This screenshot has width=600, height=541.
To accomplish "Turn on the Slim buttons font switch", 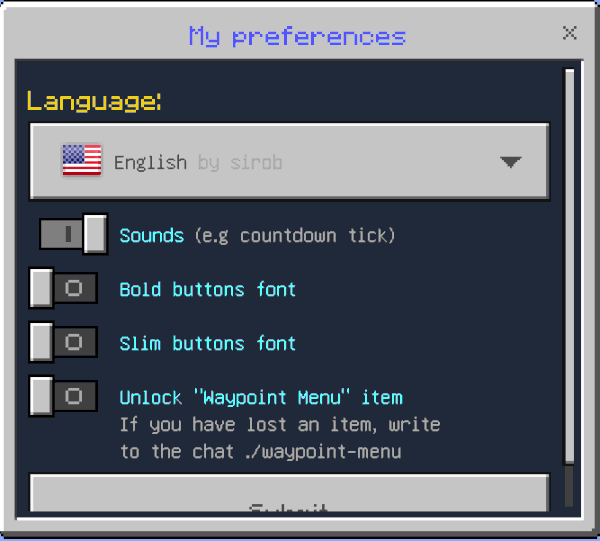I will (x=63, y=343).
